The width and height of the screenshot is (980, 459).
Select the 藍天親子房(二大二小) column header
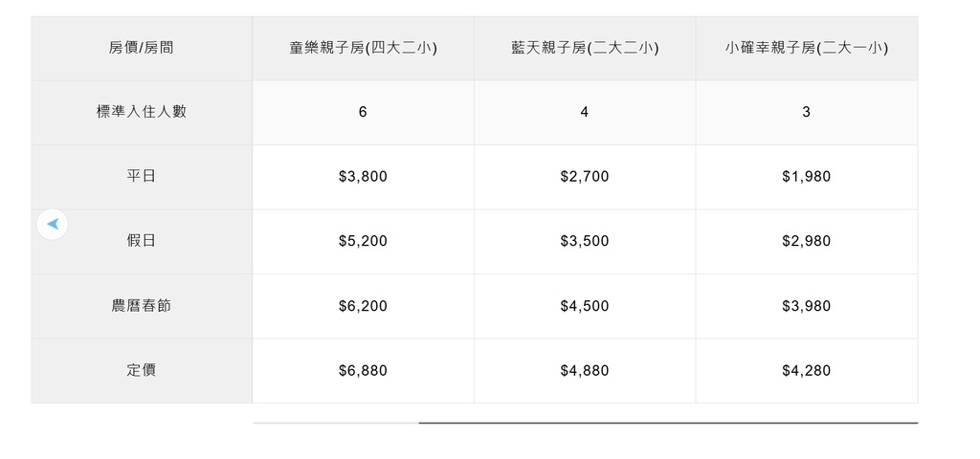[585, 48]
